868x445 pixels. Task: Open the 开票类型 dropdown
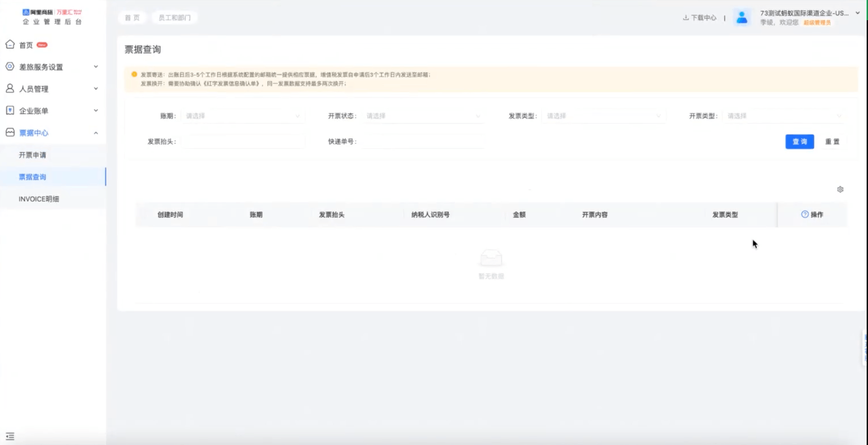tap(784, 116)
